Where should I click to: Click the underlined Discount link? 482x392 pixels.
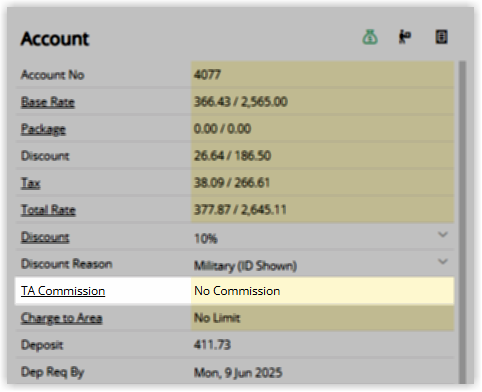click(x=45, y=237)
